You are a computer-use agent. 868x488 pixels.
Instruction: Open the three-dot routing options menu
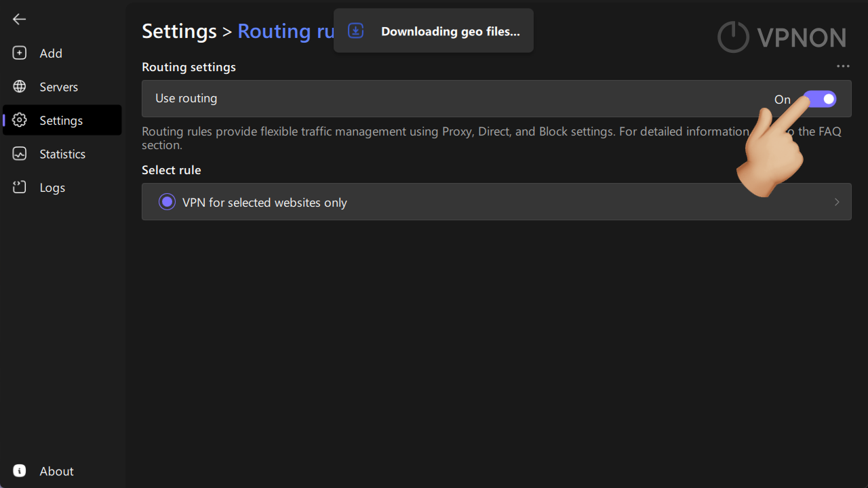pyautogui.click(x=843, y=66)
